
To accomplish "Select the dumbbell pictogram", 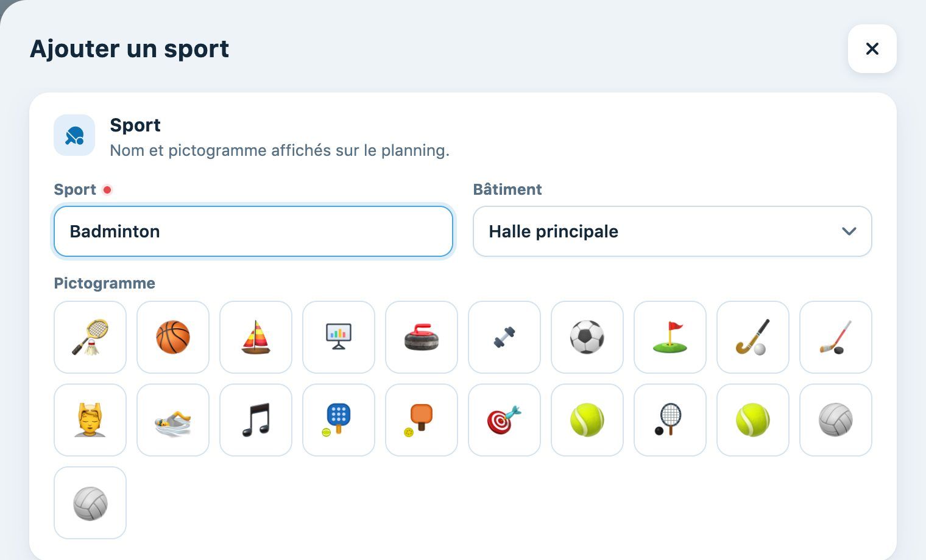I will click(x=504, y=337).
